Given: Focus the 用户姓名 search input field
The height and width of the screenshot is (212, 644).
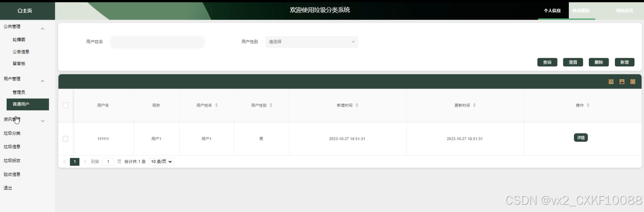Looking at the screenshot, I should (x=157, y=42).
